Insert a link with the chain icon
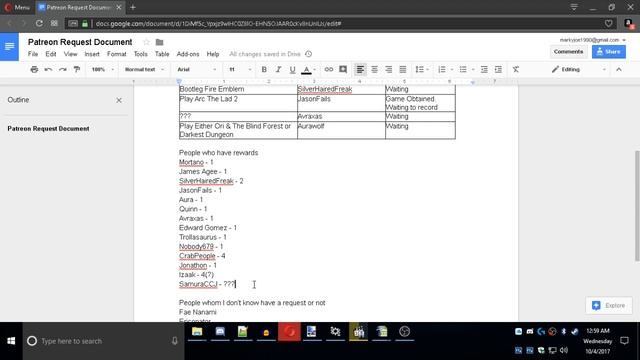Viewport: 640px width, 360px height. (x=329, y=69)
